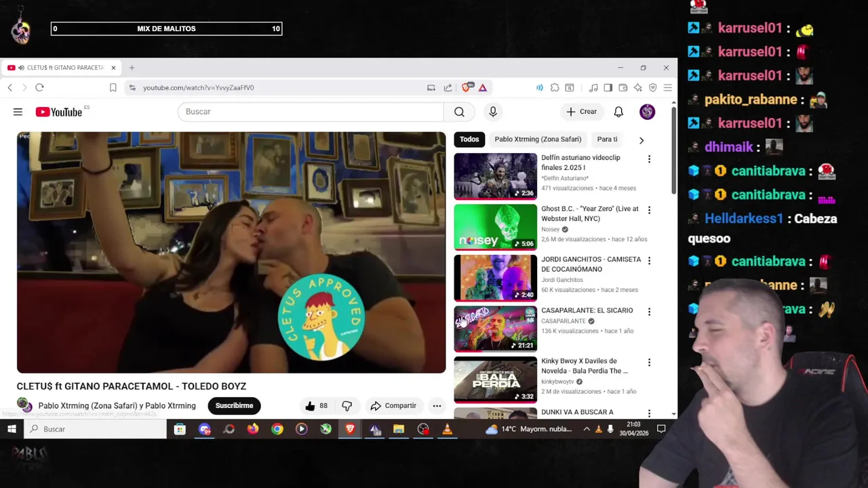The width and height of the screenshot is (868, 488).
Task: Open options for JORDI GANCHITOS video
Action: [649, 260]
